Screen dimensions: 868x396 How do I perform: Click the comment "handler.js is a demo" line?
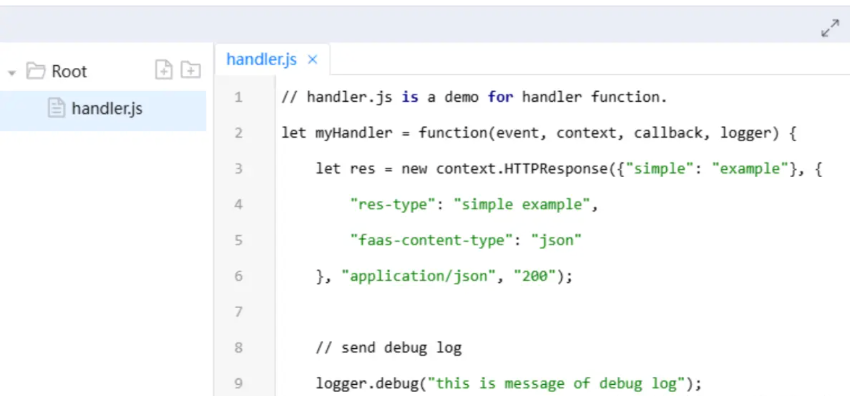(474, 97)
